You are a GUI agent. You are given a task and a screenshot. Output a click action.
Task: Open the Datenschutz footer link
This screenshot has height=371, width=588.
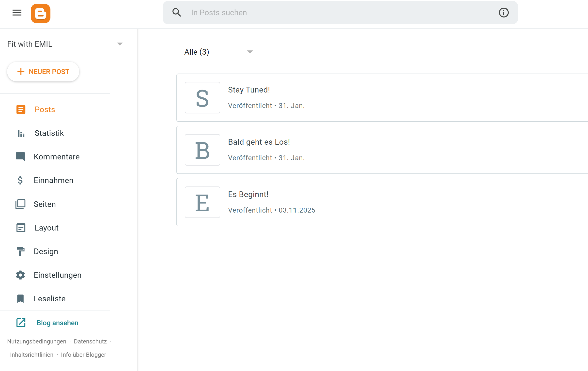pos(90,341)
